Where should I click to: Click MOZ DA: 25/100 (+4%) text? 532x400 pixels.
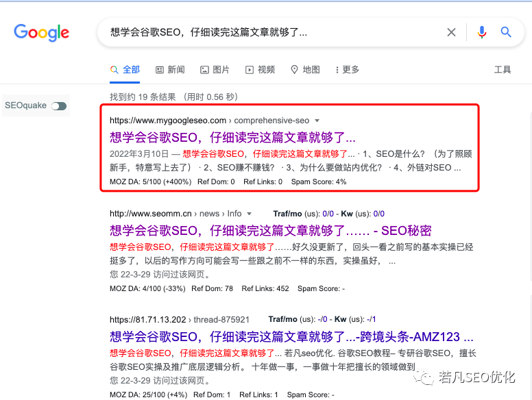pyautogui.click(x=149, y=395)
